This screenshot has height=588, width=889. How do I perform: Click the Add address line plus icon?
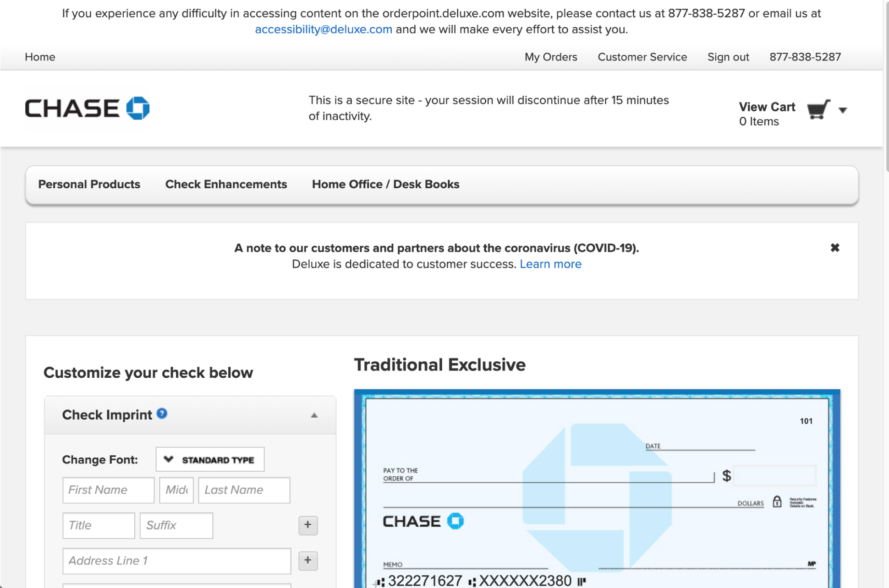307,560
